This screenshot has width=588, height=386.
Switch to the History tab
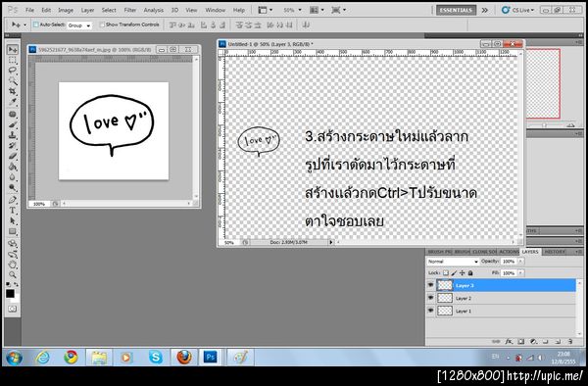[x=555, y=252]
